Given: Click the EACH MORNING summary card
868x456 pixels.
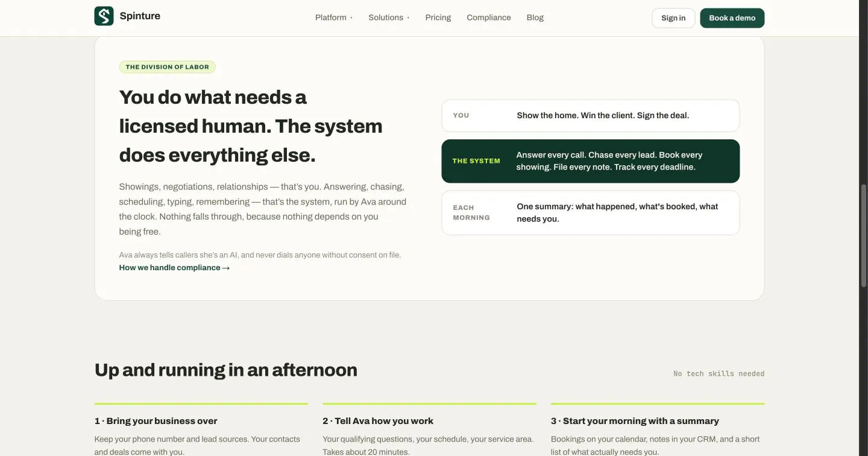Looking at the screenshot, I should coord(591,213).
